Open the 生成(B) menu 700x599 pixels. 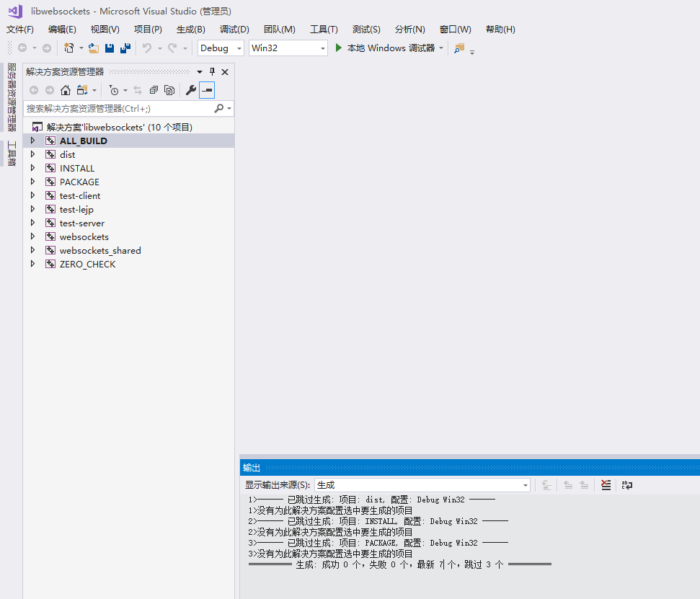pyautogui.click(x=190, y=30)
